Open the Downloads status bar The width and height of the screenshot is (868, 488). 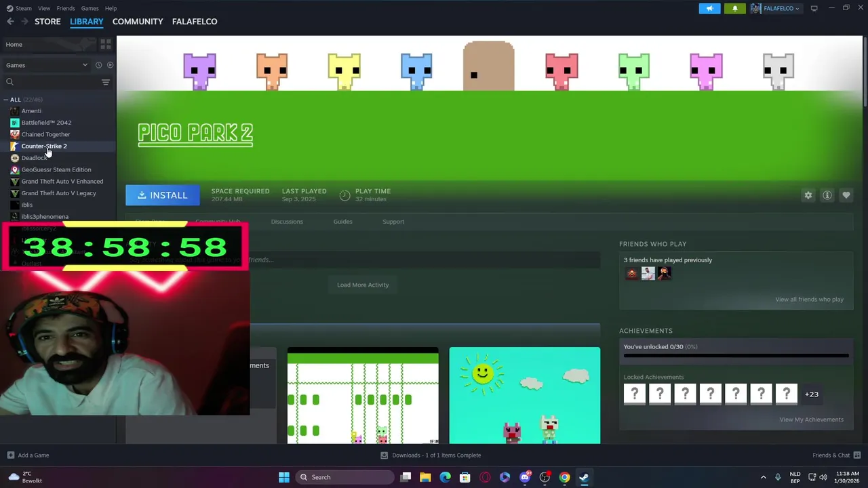click(431, 455)
